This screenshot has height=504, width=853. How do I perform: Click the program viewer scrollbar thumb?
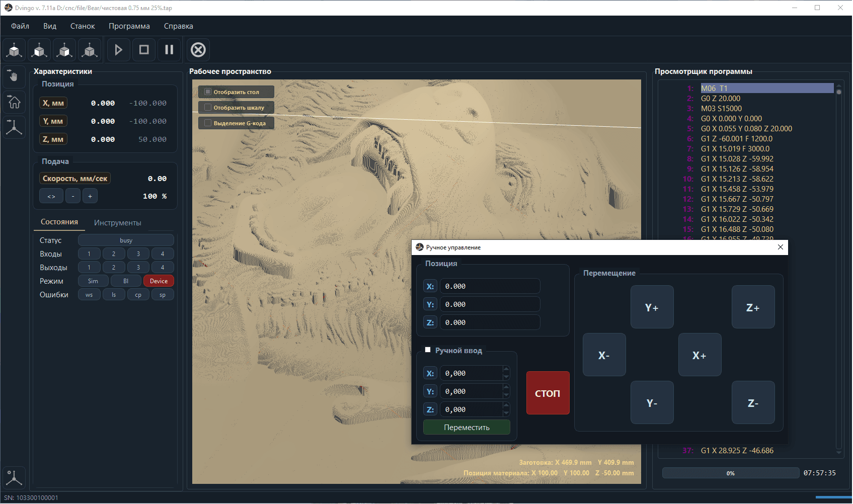coord(839,92)
